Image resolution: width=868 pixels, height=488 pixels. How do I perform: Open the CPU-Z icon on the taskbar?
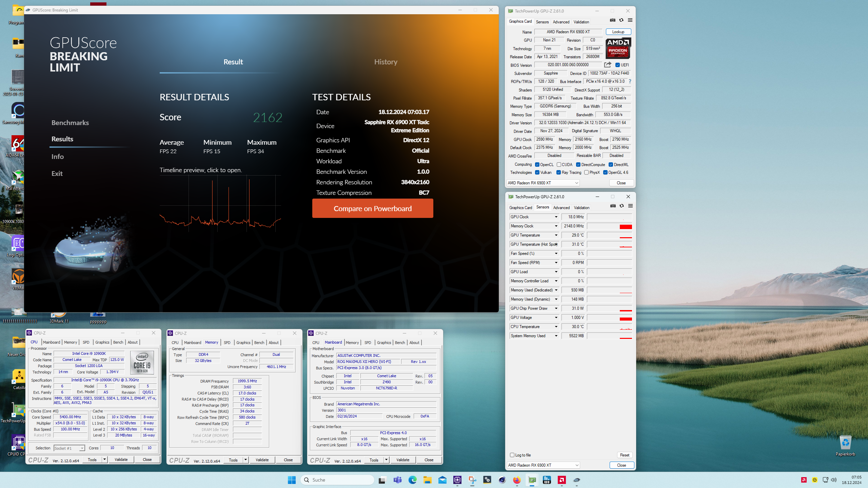(457, 480)
